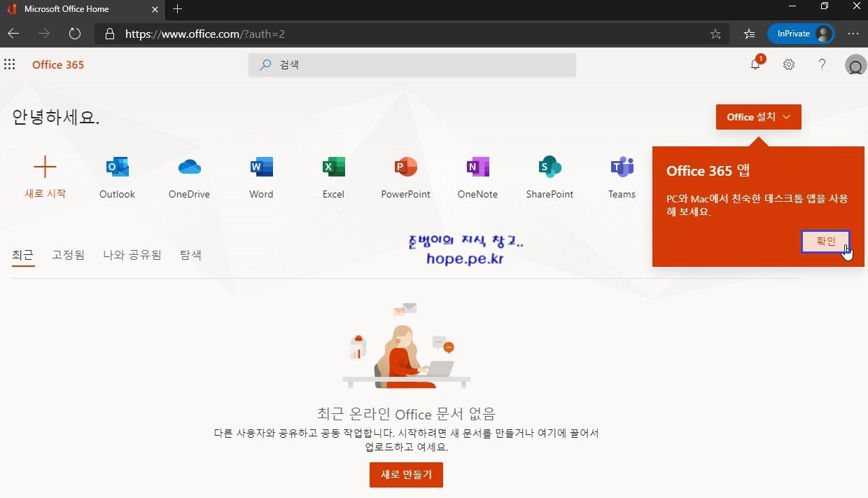Launch OneDrive app icon
The width and height of the screenshot is (868, 498).
tap(189, 167)
